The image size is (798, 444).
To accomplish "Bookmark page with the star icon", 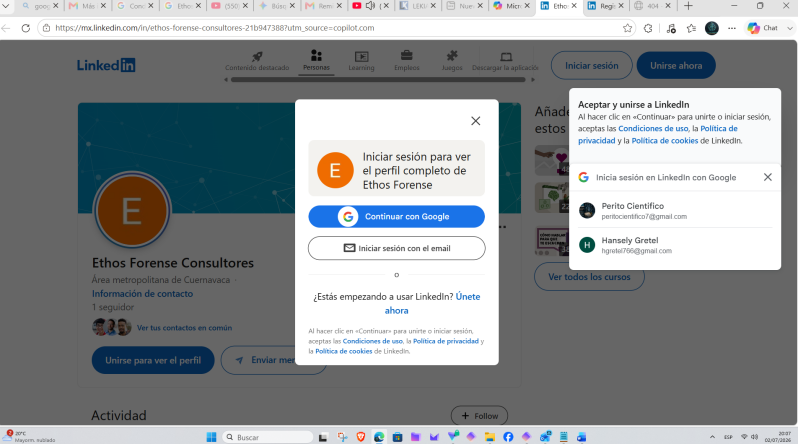I will click(x=628, y=28).
